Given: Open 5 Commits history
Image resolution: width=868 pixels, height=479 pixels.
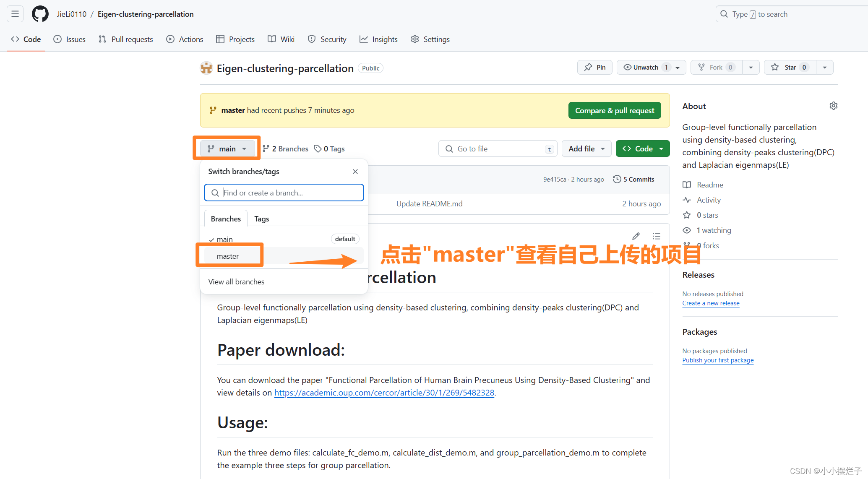Looking at the screenshot, I should [x=633, y=179].
